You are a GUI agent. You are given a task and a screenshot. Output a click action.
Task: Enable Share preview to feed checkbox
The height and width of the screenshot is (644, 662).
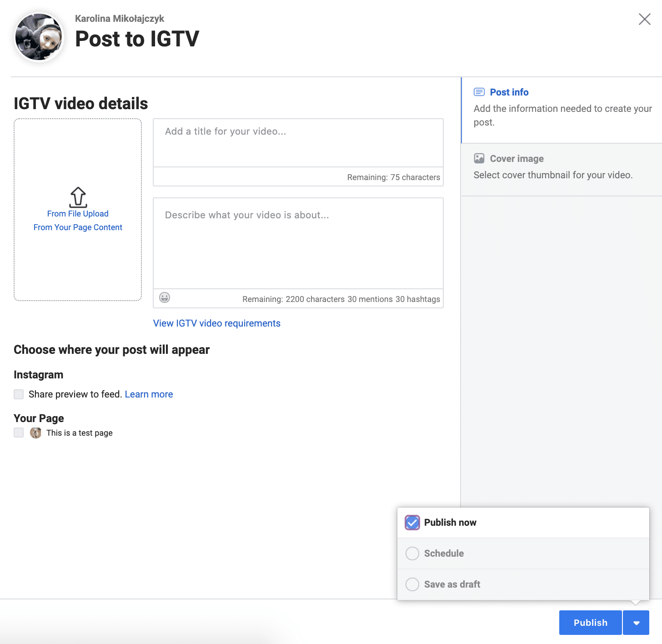pyautogui.click(x=19, y=394)
